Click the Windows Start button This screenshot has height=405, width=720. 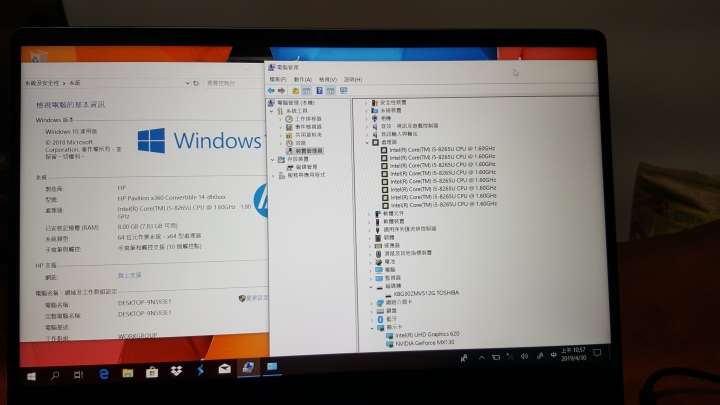31,377
